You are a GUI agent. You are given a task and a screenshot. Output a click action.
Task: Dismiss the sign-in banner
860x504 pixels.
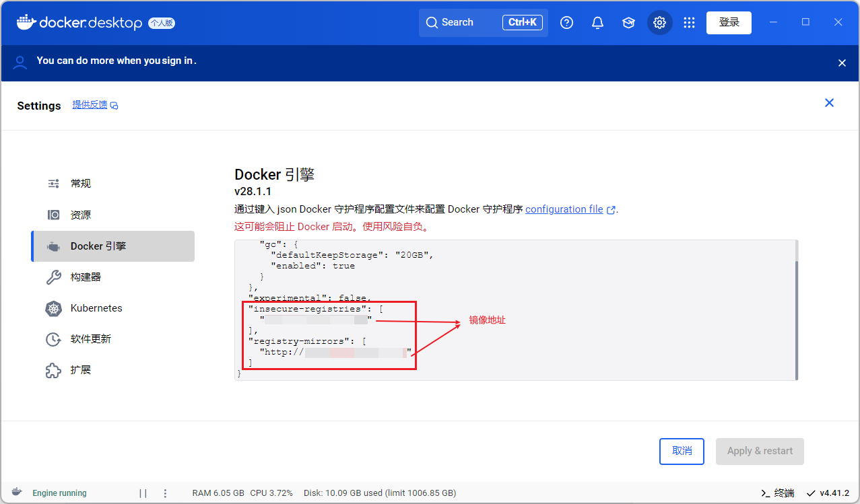coord(842,63)
